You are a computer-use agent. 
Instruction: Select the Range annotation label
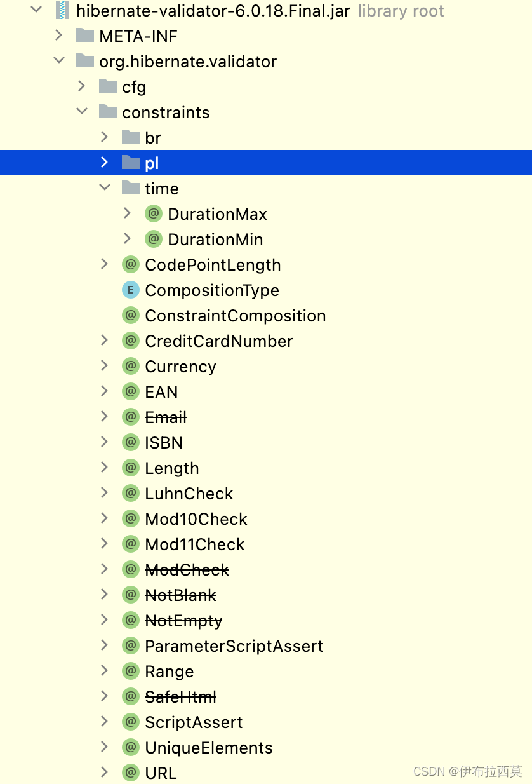(x=170, y=672)
